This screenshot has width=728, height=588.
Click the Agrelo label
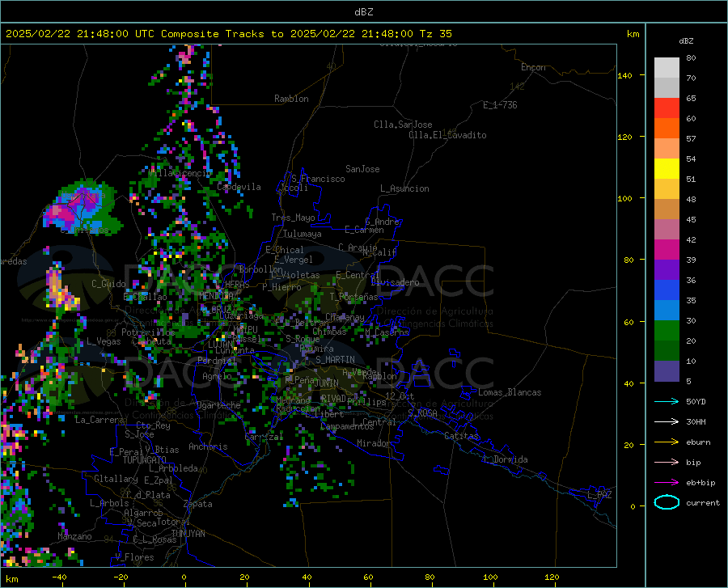tap(217, 376)
